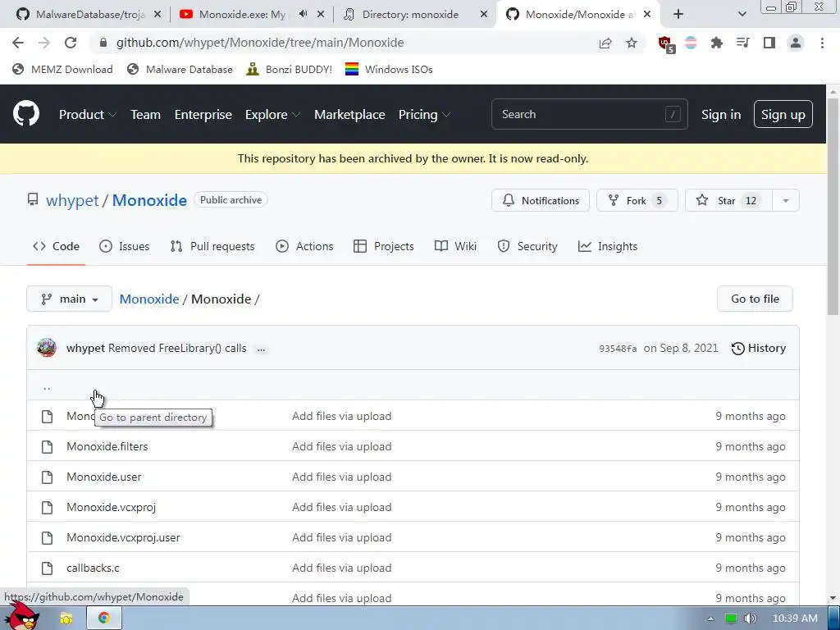The height and width of the screenshot is (630, 840).
Task: Click the Sign up button
Action: [x=783, y=114]
